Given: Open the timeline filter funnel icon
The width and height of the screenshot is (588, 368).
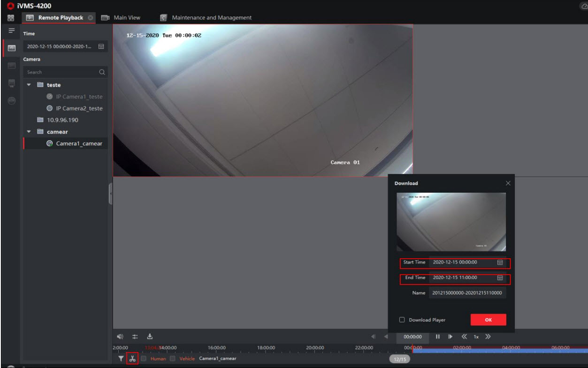Looking at the screenshot, I should 121,359.
